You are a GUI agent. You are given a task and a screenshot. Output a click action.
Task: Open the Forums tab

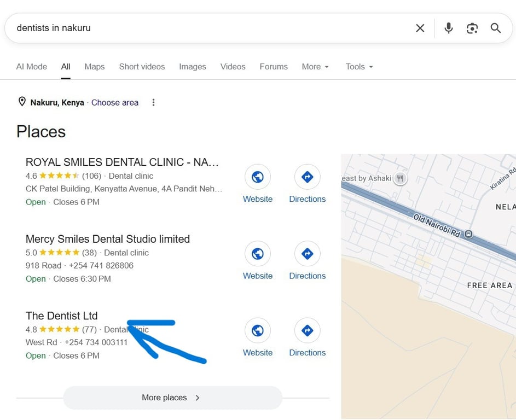tap(274, 67)
